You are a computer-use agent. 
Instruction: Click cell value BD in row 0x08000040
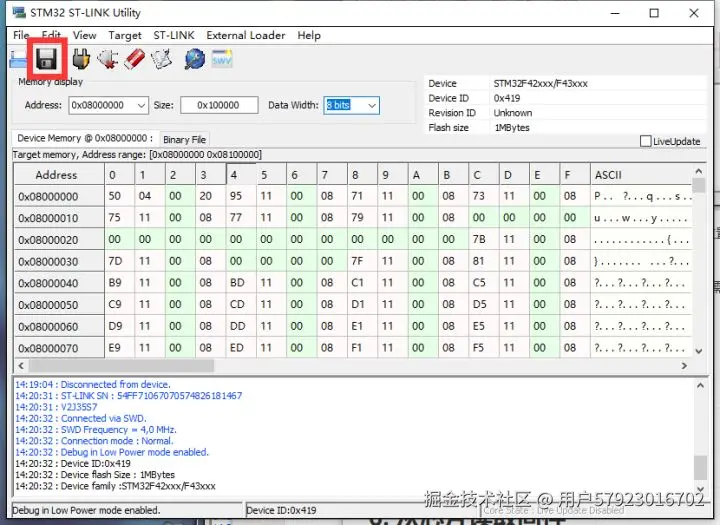coord(241,282)
